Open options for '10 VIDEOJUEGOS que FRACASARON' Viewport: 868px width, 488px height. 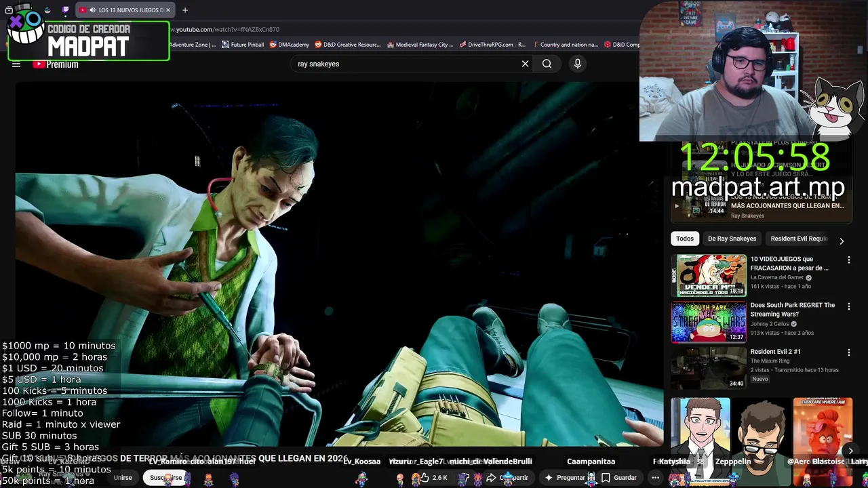pyautogui.click(x=848, y=260)
